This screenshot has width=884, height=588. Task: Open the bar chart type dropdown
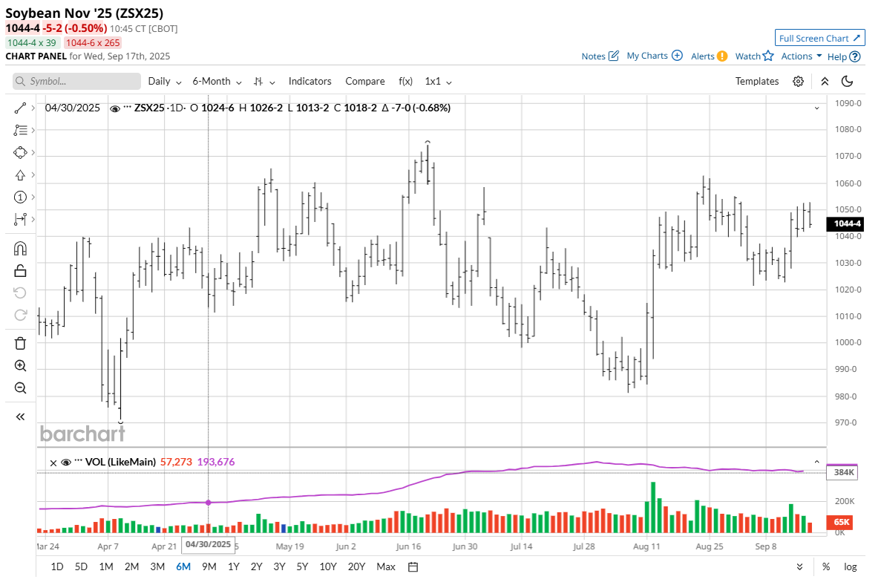(263, 81)
